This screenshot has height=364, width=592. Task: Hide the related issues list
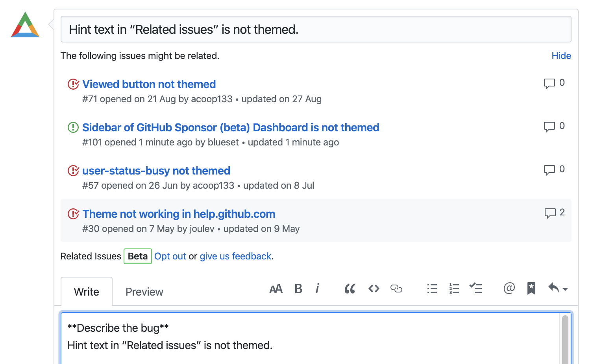(561, 56)
